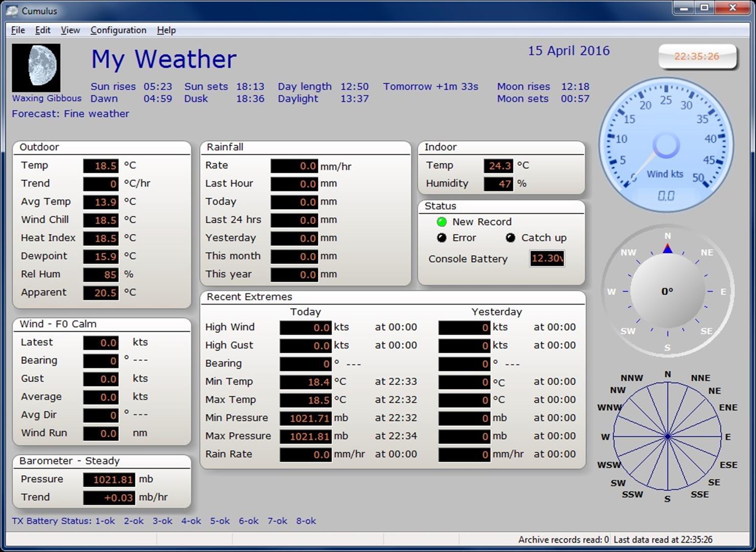This screenshot has height=552, width=756.
Task: Click the digital clock display showing 22:35:26
Action: coord(697,56)
